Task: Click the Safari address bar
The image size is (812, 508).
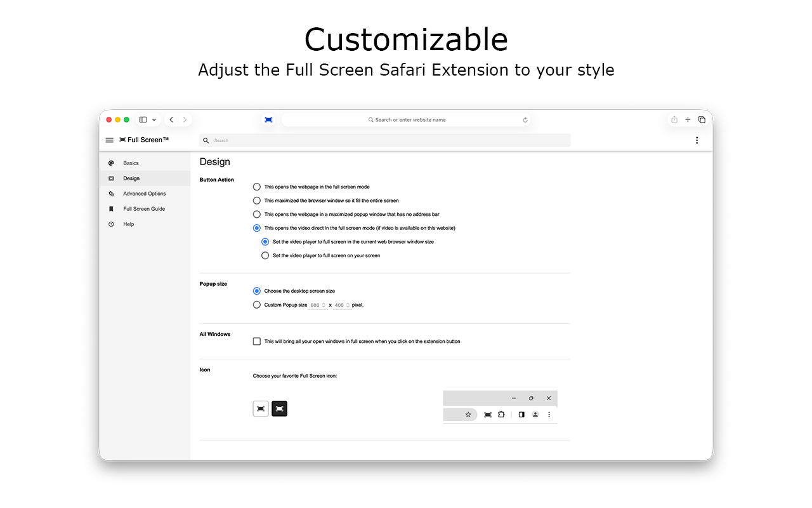Action: point(406,119)
